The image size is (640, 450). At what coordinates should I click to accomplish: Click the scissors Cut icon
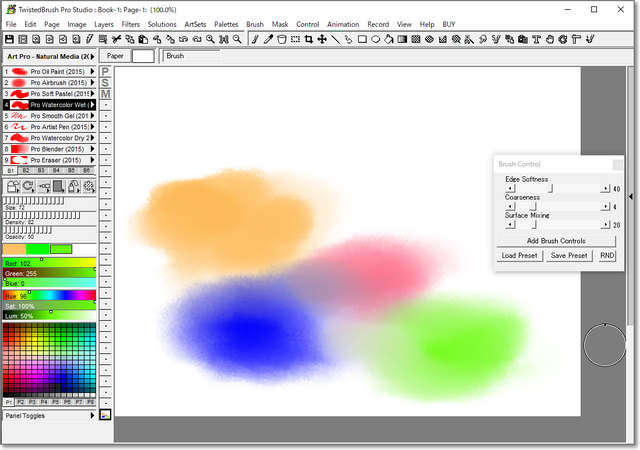pos(117,39)
